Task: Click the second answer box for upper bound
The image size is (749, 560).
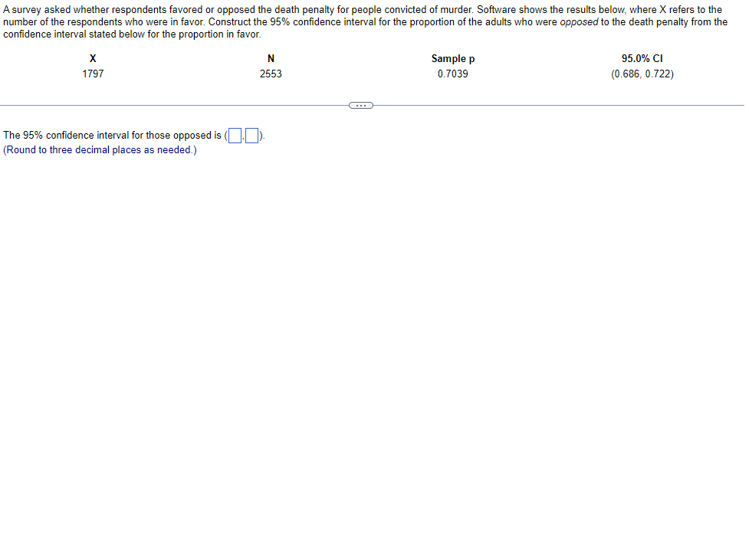Action: 251,136
